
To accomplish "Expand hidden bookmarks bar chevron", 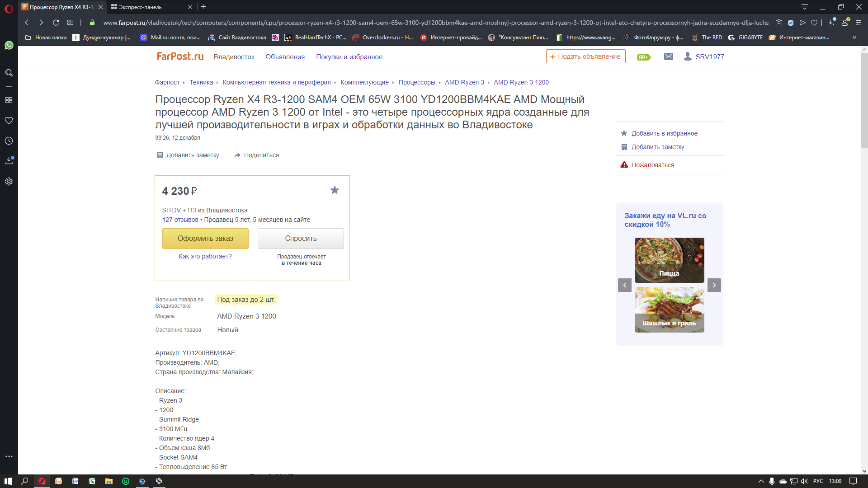I will coord(854,38).
